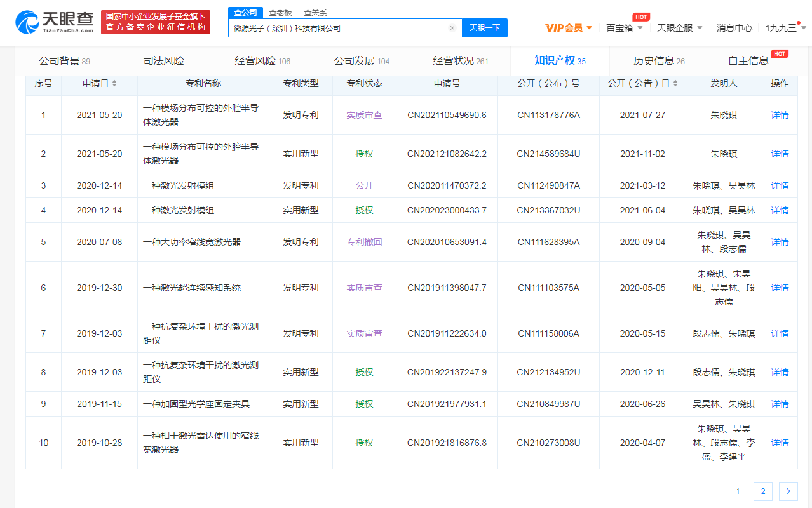The width and height of the screenshot is (812, 508).
Task: Click 一种相干激光雷达使用的窄线宽激光器 name
Action: 201,443
